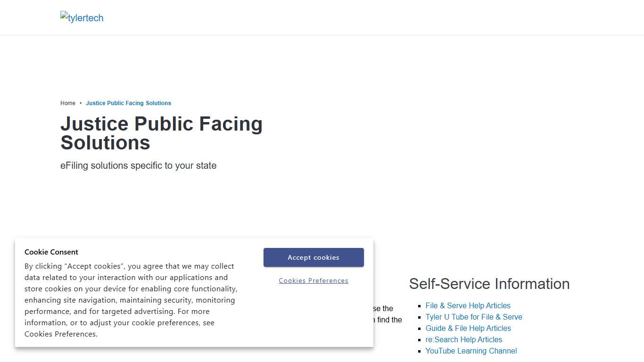Click the tylertech logo
The width and height of the screenshot is (644, 362).
click(82, 17)
